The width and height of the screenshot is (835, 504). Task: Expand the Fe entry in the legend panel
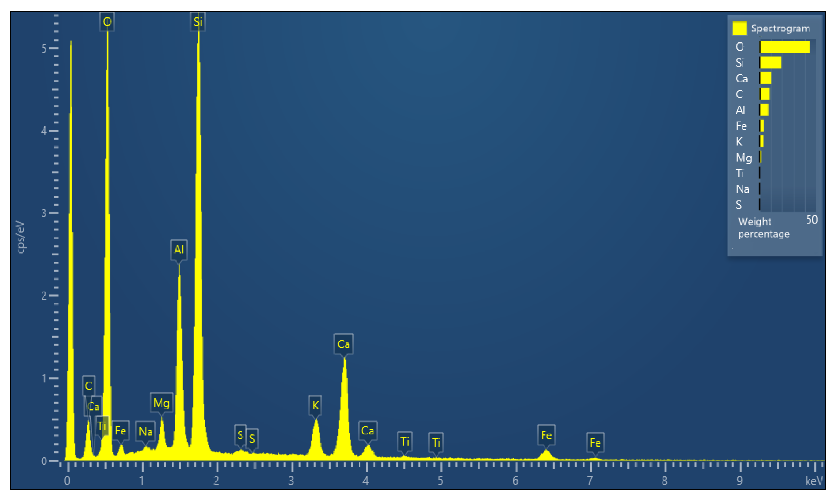pyautogui.click(x=742, y=126)
